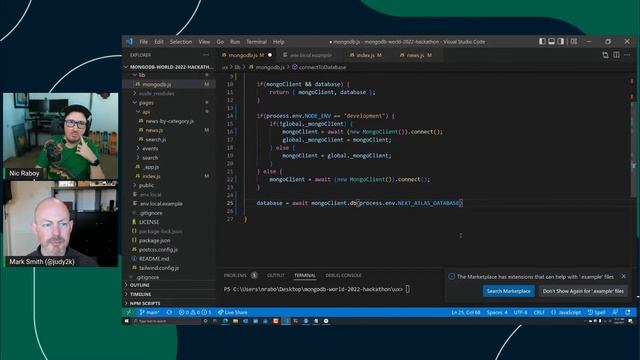This screenshot has height=360, width=640.
Task: Click the notifications bell in status bar
Action: (x=628, y=312)
